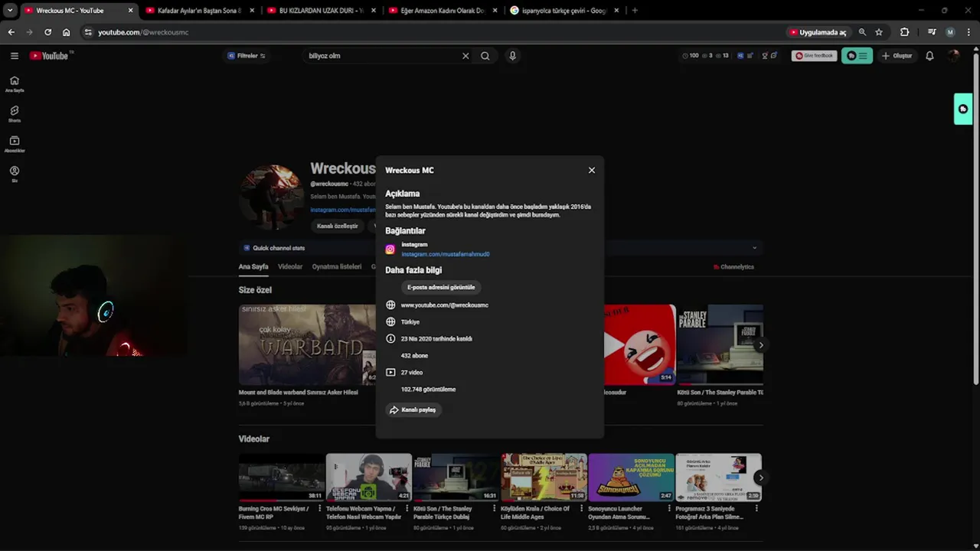Expand the Quick channel stats chevron
980x551 pixels.
tap(754, 248)
